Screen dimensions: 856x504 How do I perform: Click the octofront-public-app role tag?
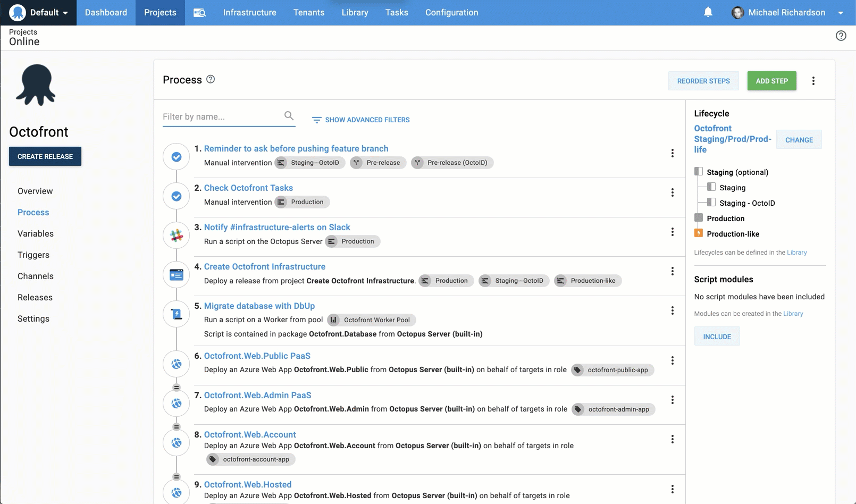click(x=612, y=370)
